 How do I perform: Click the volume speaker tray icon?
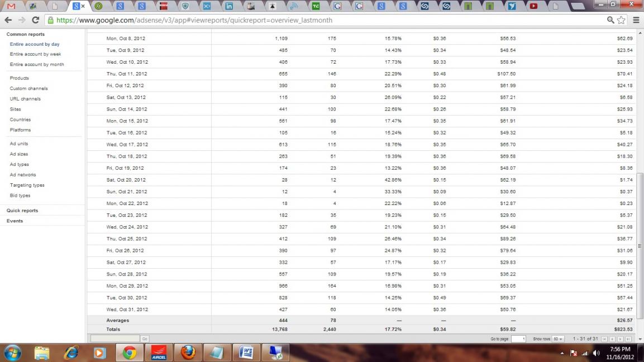597,354
